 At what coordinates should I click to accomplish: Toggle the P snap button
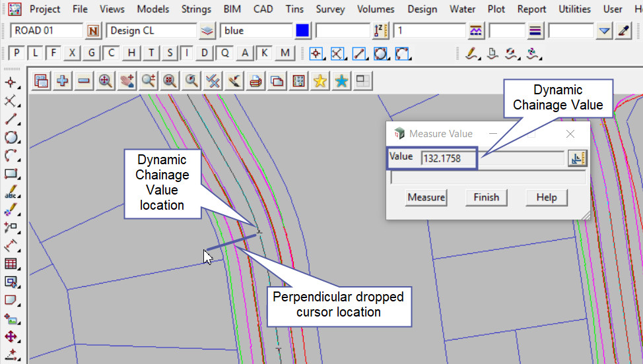(17, 53)
